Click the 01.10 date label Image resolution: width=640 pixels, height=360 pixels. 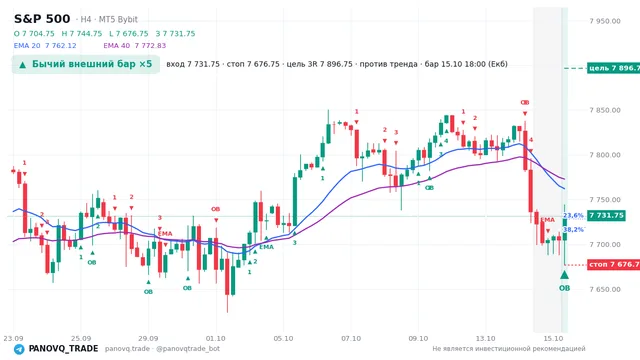click(216, 338)
